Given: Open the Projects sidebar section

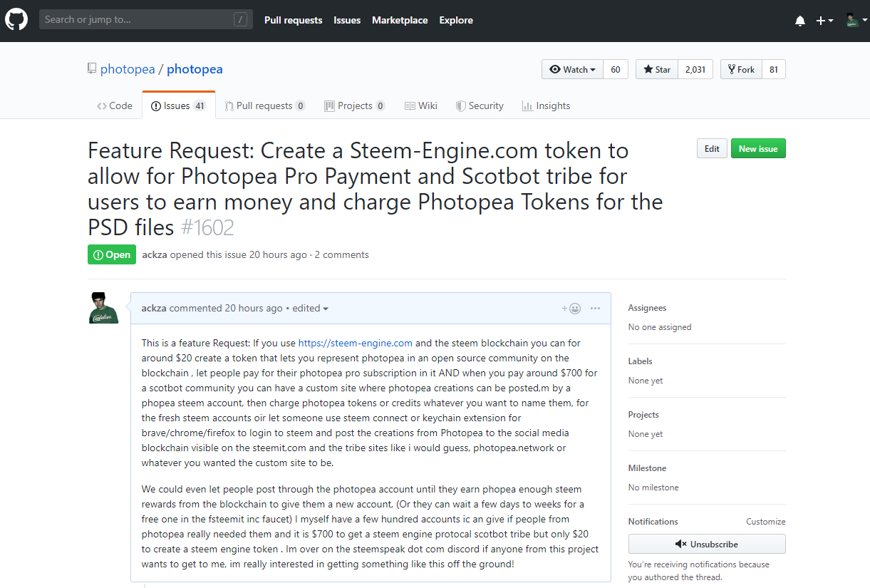Looking at the screenshot, I should coord(643,415).
